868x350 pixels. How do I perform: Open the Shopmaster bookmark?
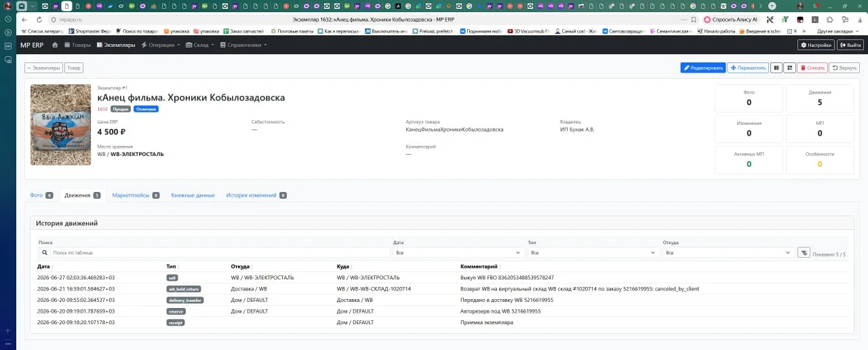90,31
